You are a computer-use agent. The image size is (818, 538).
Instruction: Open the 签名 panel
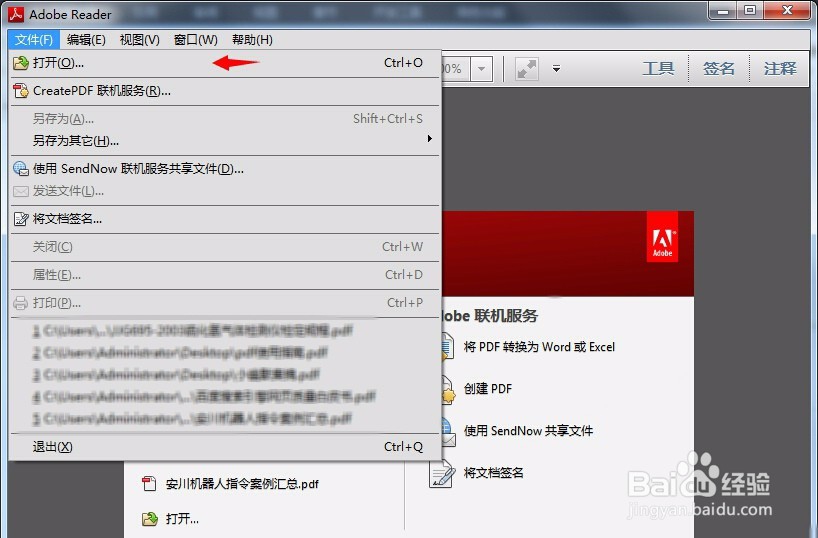coord(719,68)
